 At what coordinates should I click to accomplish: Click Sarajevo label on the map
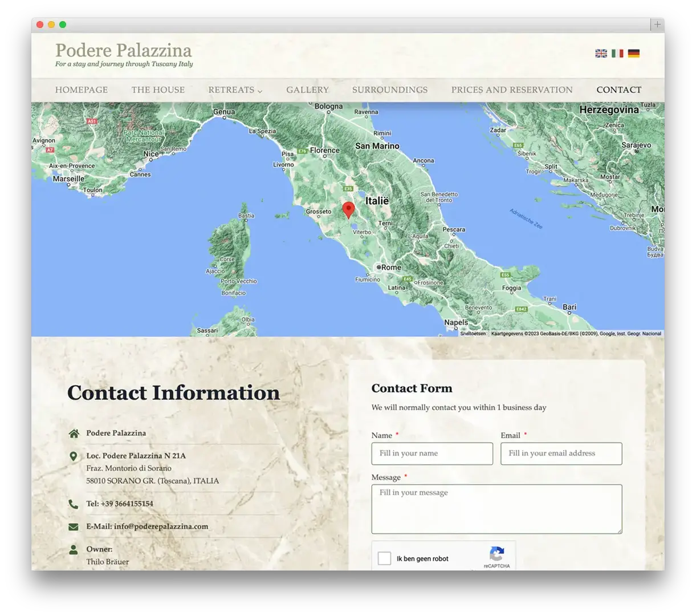(636, 145)
